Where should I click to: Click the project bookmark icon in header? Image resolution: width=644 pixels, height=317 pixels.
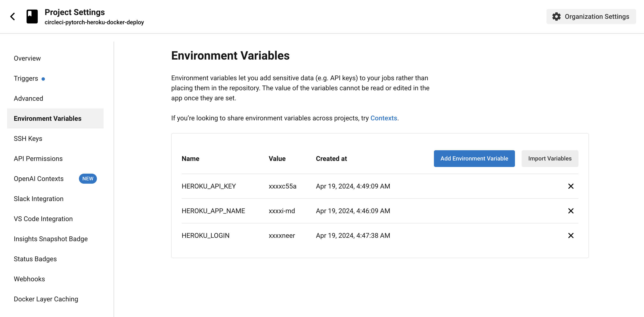tap(32, 16)
